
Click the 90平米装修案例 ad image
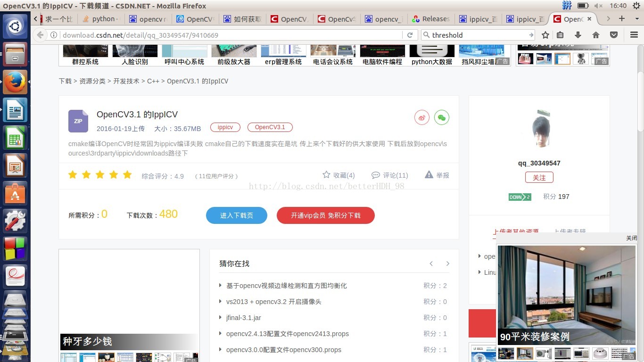pos(567,295)
